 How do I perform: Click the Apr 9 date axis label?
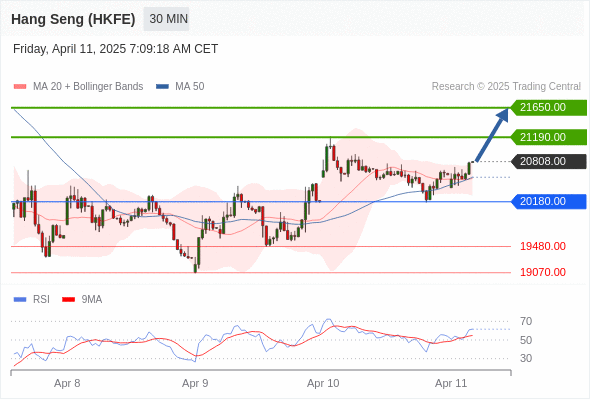point(195,383)
